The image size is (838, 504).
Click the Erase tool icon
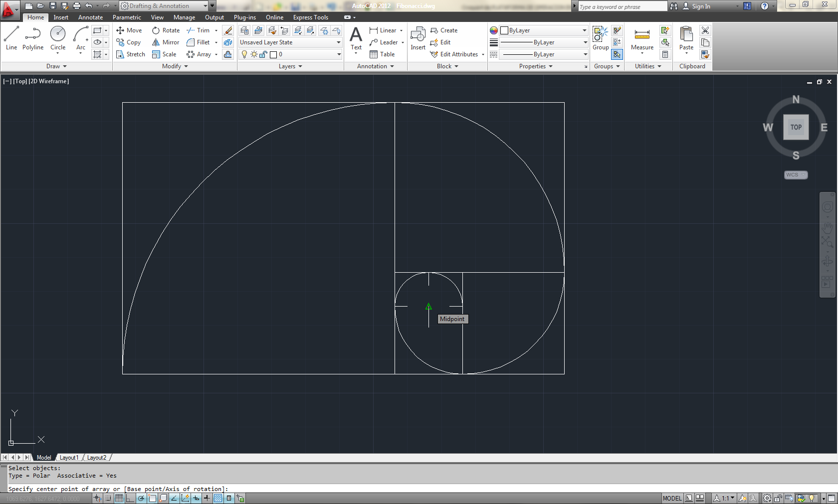point(228,30)
